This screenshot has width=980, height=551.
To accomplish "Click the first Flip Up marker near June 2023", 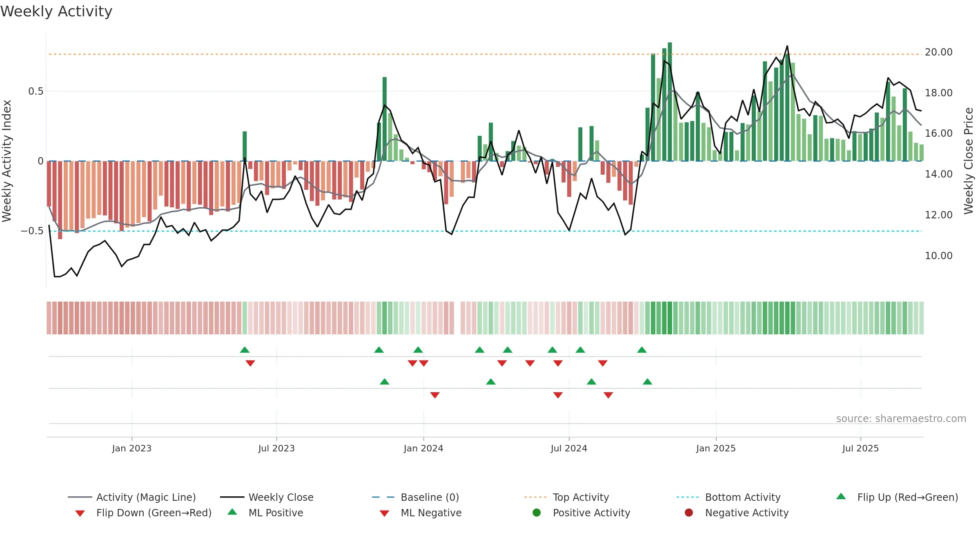I will [245, 350].
